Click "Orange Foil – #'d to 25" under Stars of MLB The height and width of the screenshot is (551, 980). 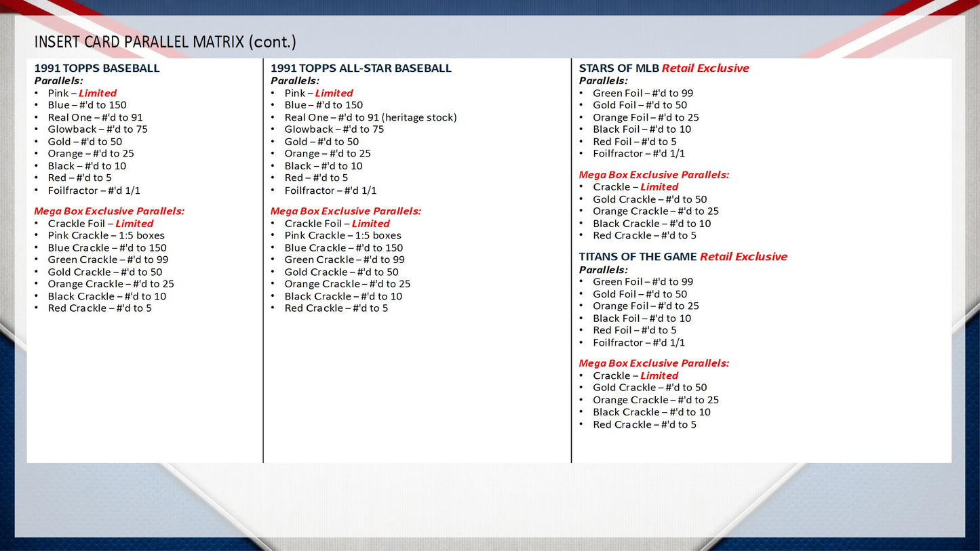(x=646, y=117)
